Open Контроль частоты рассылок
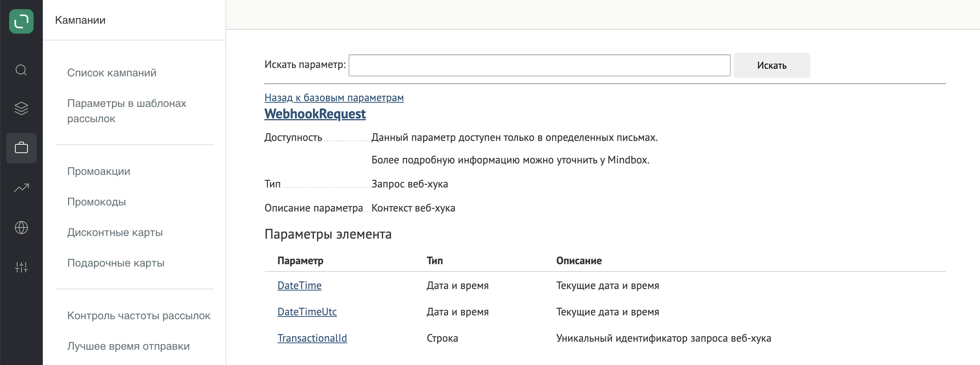The width and height of the screenshot is (980, 365). point(139,315)
